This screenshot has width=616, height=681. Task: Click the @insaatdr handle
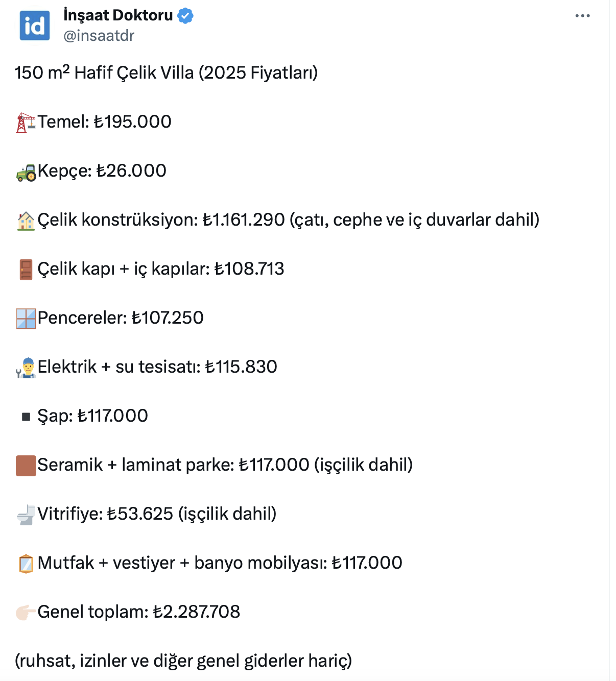pos(99,36)
